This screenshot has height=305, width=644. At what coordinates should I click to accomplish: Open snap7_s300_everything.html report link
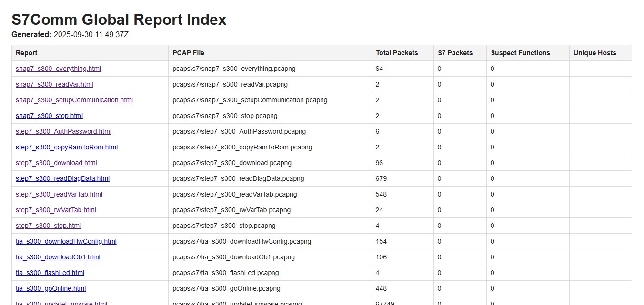click(x=58, y=69)
